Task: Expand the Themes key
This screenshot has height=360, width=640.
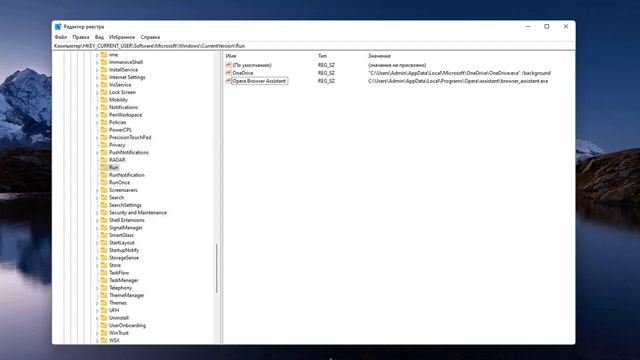Action: [97, 303]
